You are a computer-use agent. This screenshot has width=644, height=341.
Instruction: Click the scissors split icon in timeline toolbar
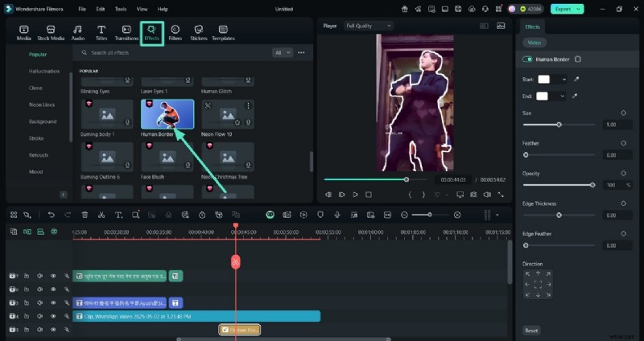coord(101,215)
